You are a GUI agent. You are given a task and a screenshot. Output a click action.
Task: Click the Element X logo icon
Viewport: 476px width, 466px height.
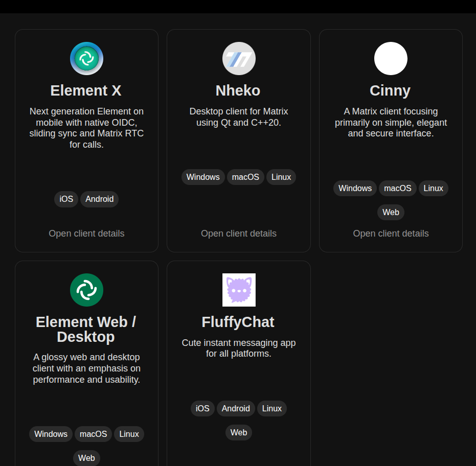86,59
